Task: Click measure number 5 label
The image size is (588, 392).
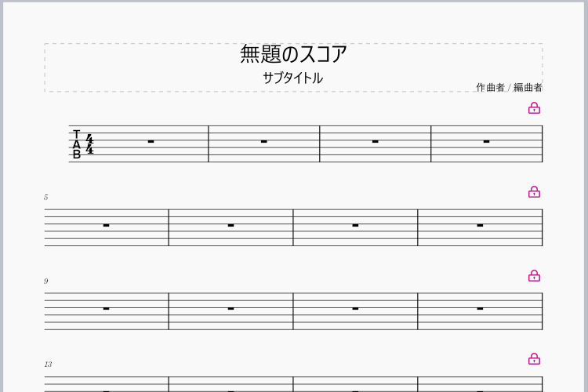Action: [45, 198]
